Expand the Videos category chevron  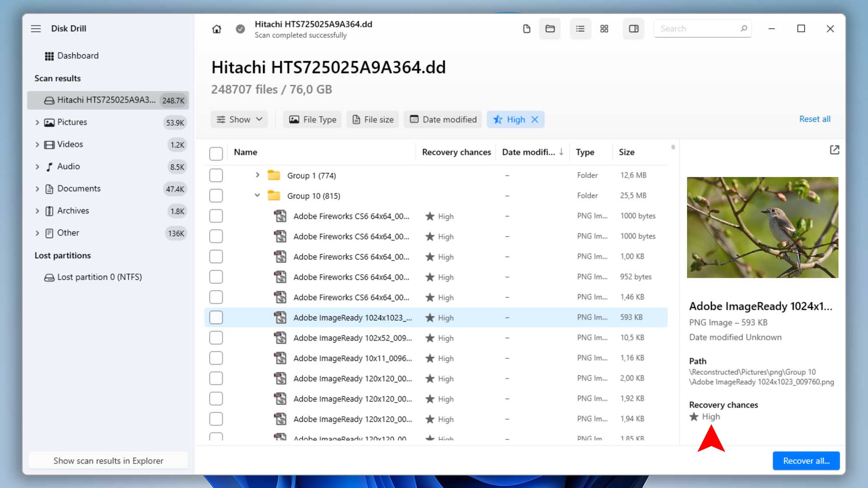37,144
